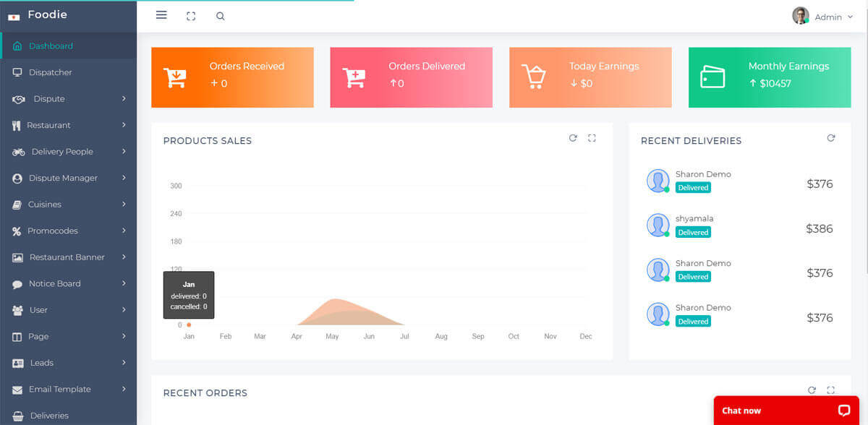The image size is (868, 425).
Task: Expand the Restaurant sidebar menu
Action: pyautogui.click(x=51, y=125)
